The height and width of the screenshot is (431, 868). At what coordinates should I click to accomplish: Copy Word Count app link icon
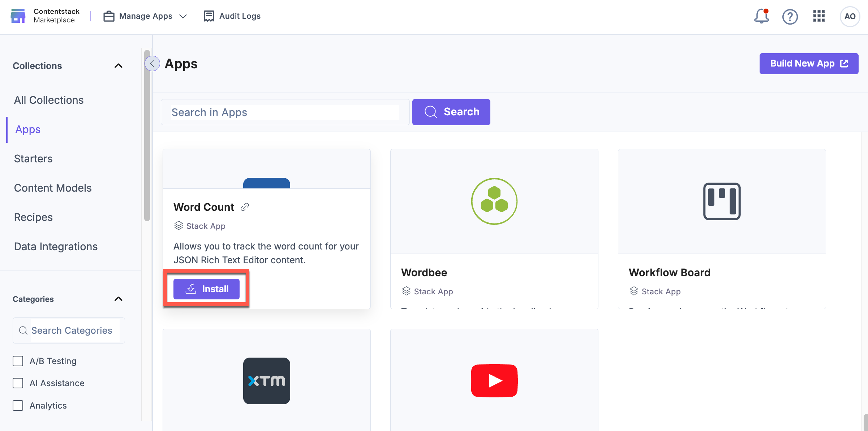pos(245,207)
